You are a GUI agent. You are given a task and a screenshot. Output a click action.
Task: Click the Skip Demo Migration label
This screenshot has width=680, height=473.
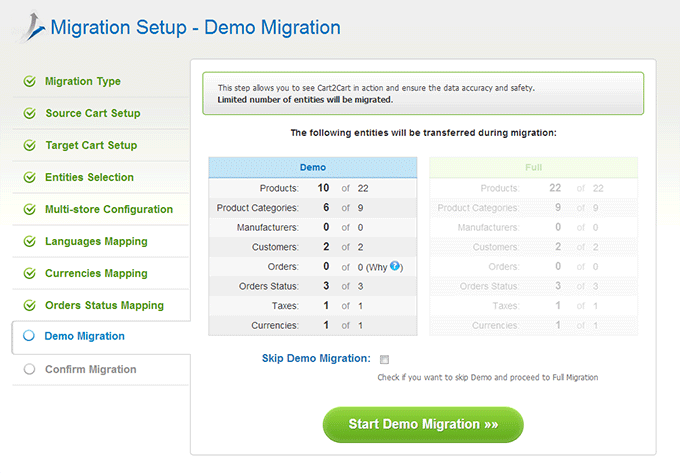point(316,359)
